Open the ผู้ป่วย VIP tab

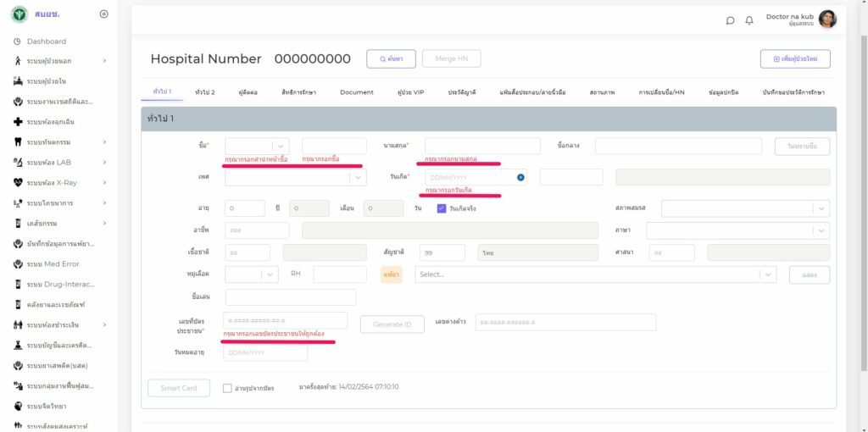410,91
